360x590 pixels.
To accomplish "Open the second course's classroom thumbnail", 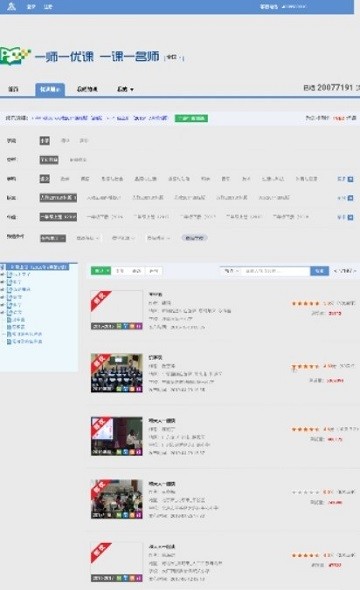I will pos(117,373).
